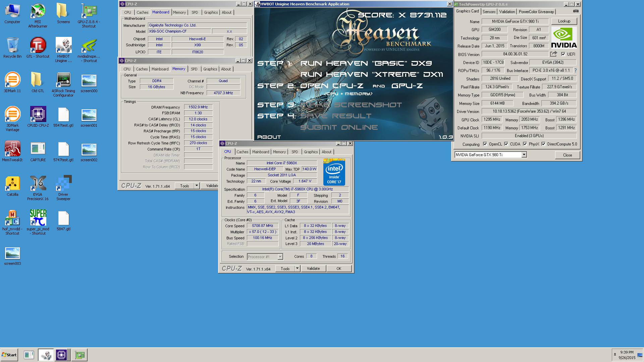
Task: Launch super_pi_mod Shortcut icon
Action: coord(38,223)
